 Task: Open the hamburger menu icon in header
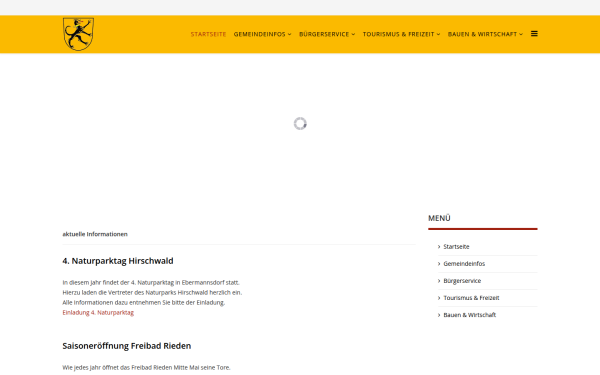[534, 34]
